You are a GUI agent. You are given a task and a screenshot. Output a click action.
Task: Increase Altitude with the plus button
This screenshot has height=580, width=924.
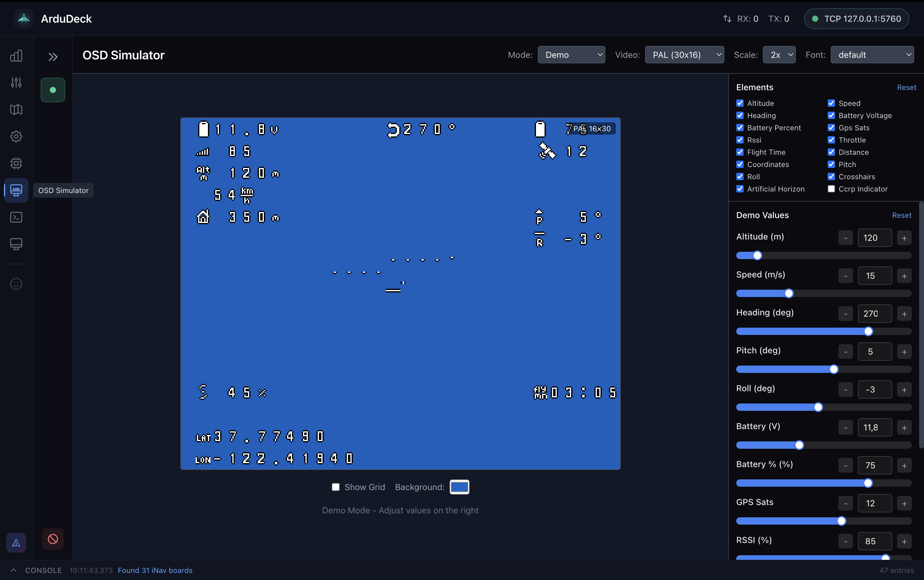point(904,238)
